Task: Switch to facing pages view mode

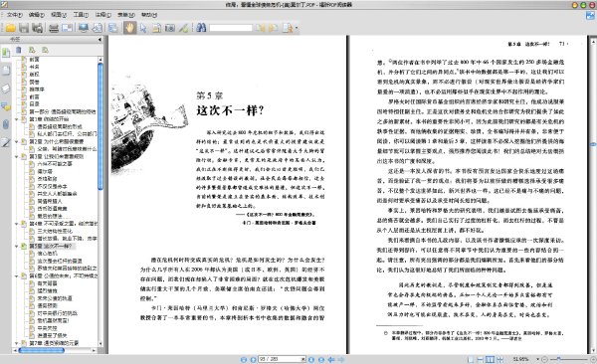Action: (x=490, y=359)
